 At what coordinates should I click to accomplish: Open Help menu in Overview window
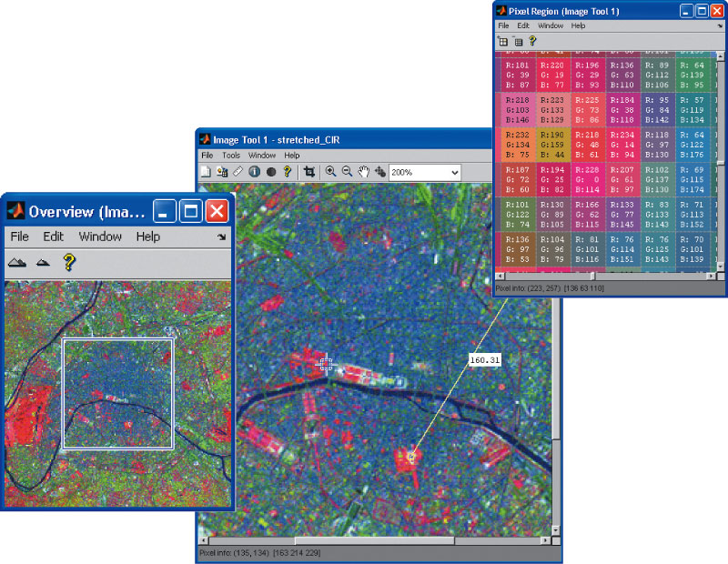point(148,237)
